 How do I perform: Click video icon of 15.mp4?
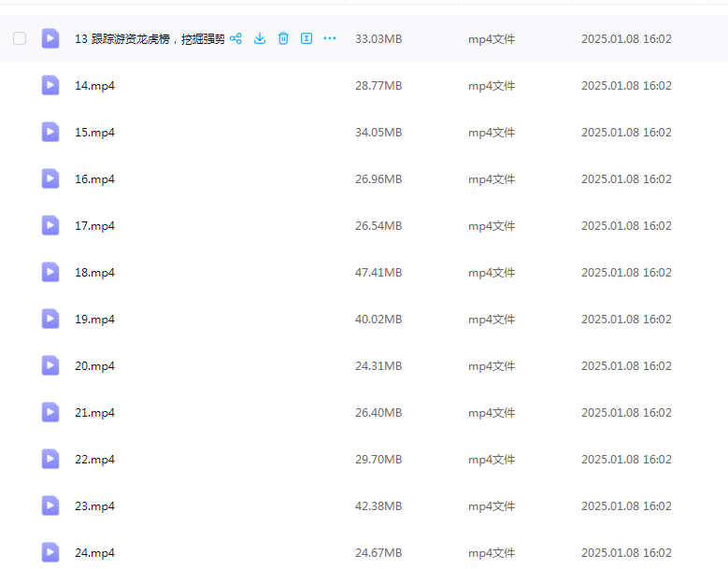click(x=50, y=133)
